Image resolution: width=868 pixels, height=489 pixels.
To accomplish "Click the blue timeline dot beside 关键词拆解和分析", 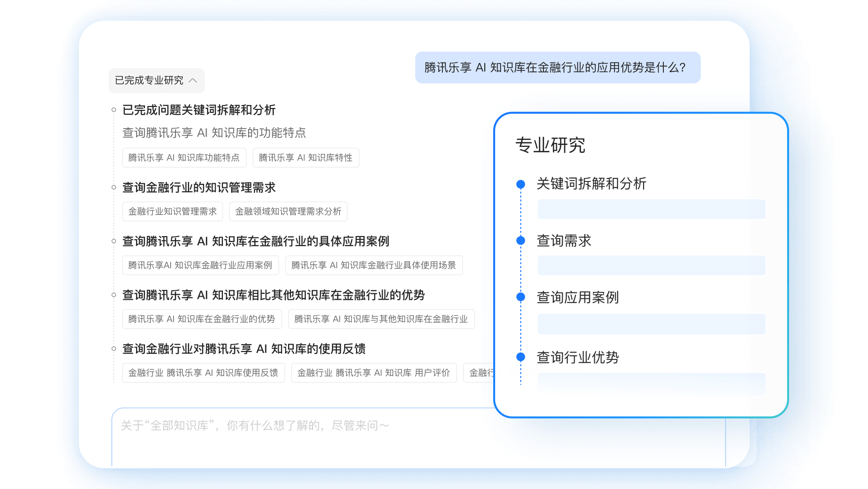I will tap(520, 184).
